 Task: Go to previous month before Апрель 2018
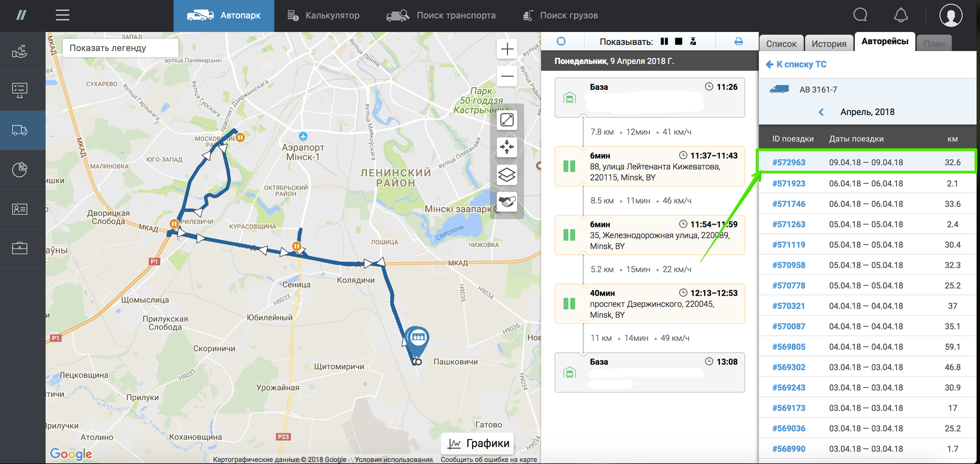(821, 112)
